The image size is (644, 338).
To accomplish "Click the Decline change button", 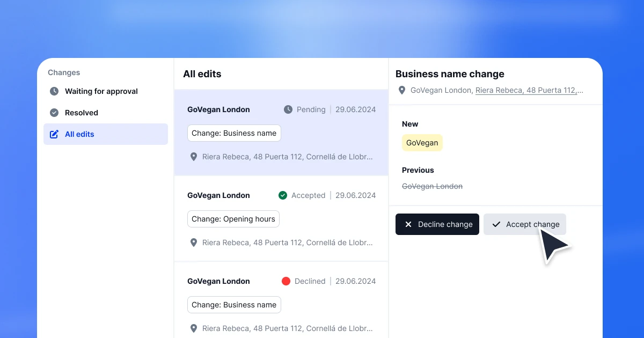I will [x=437, y=224].
